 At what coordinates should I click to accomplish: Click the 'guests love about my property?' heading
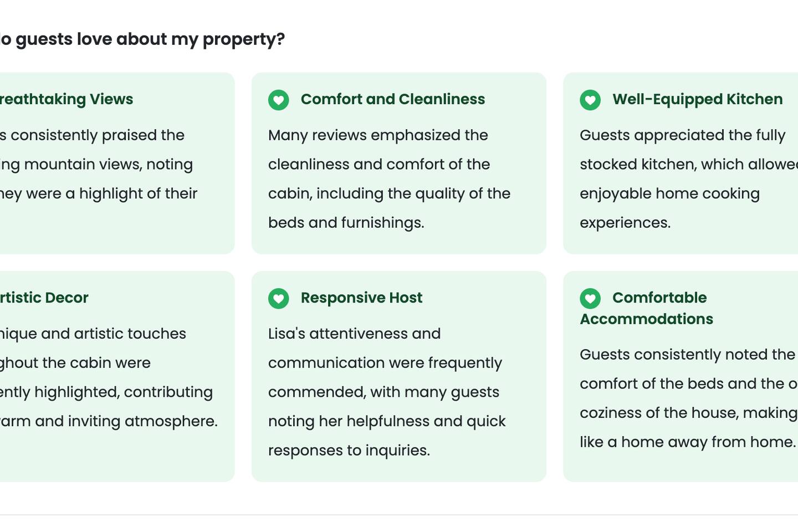[x=143, y=39]
